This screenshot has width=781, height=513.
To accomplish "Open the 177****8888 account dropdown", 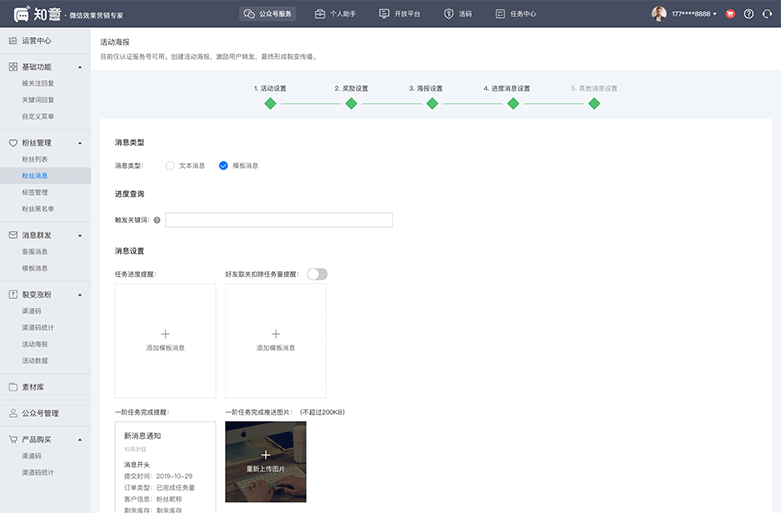I will pos(694,14).
